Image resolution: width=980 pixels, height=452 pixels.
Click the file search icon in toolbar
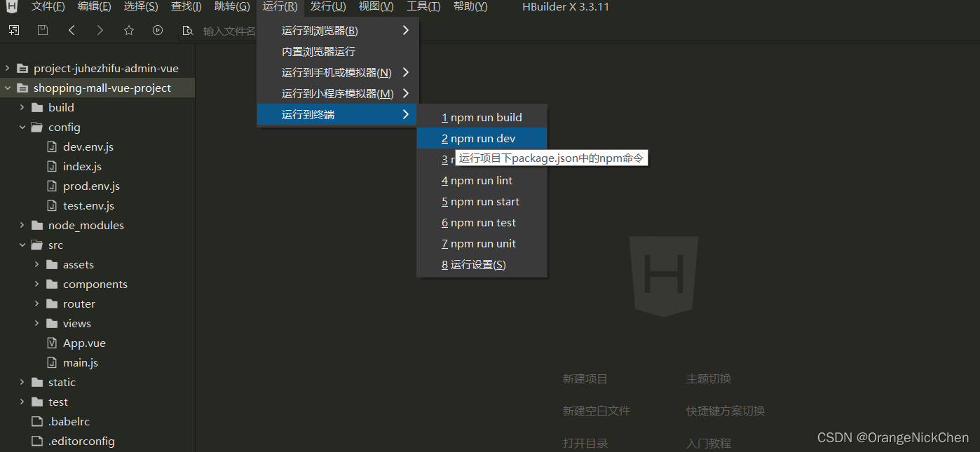(x=187, y=31)
